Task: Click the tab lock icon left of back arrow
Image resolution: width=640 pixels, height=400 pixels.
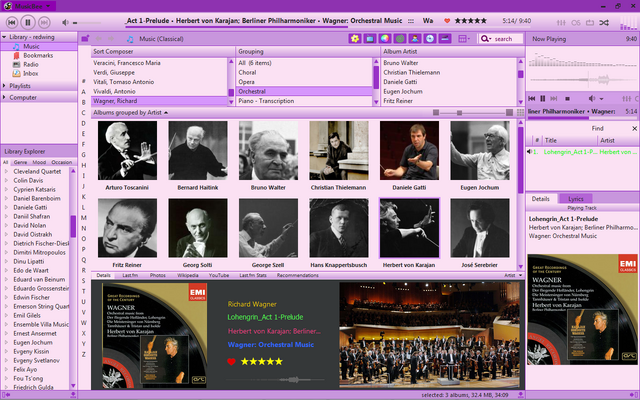Action: tap(85, 39)
